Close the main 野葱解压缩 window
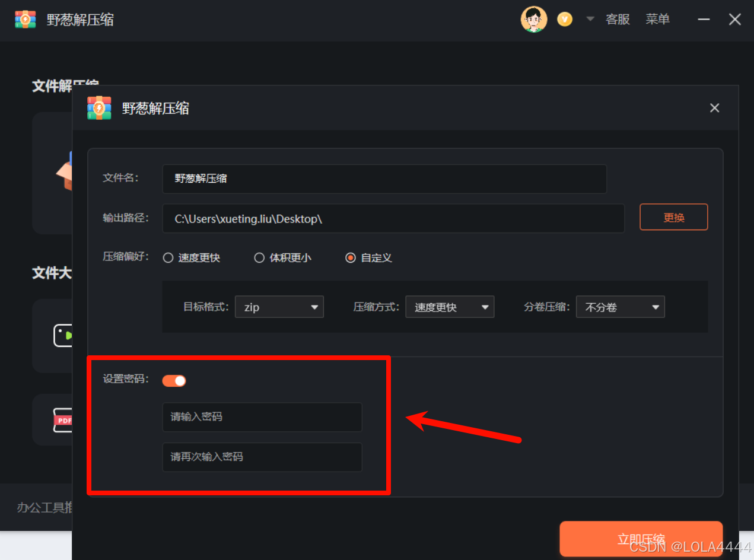Image resolution: width=754 pixels, height=560 pixels. pos(735,20)
